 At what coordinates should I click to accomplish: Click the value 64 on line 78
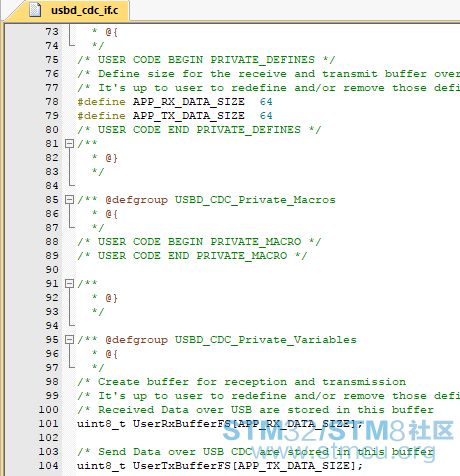tap(266, 102)
